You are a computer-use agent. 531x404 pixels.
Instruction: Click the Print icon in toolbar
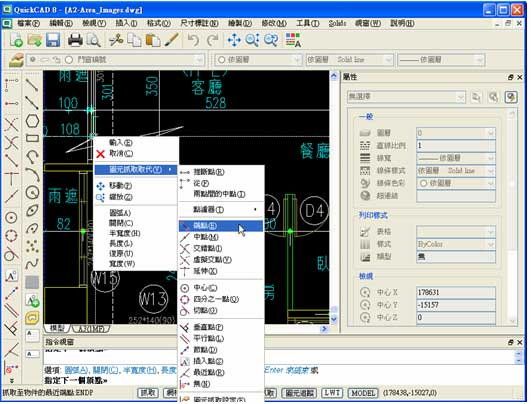75,40
